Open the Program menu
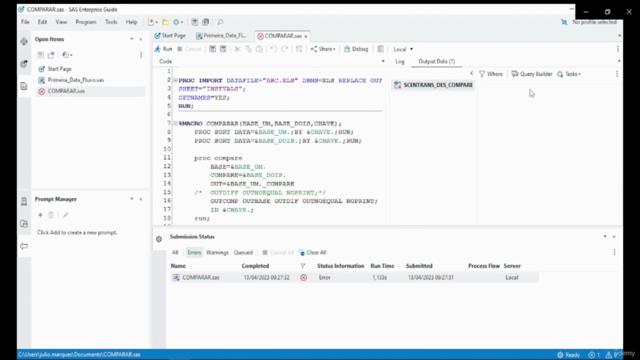This screenshot has height=360, width=640. (x=86, y=22)
